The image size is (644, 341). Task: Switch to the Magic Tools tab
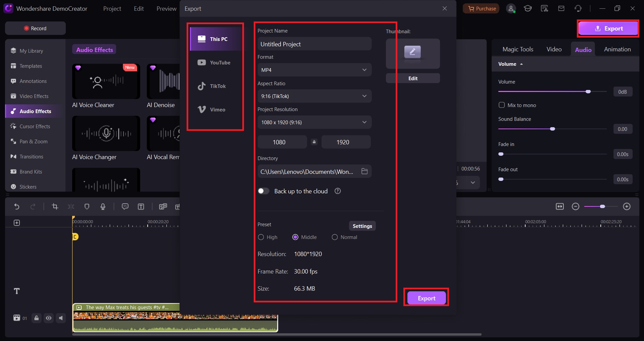point(518,49)
